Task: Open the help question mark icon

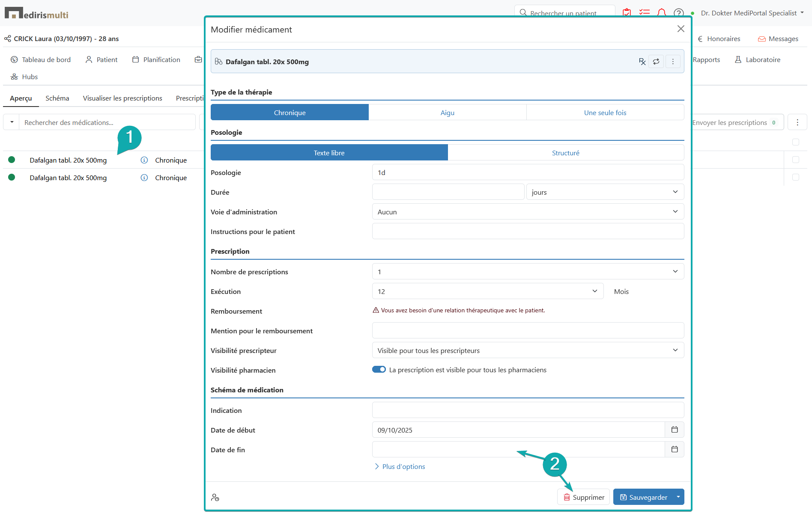Action: pyautogui.click(x=678, y=13)
